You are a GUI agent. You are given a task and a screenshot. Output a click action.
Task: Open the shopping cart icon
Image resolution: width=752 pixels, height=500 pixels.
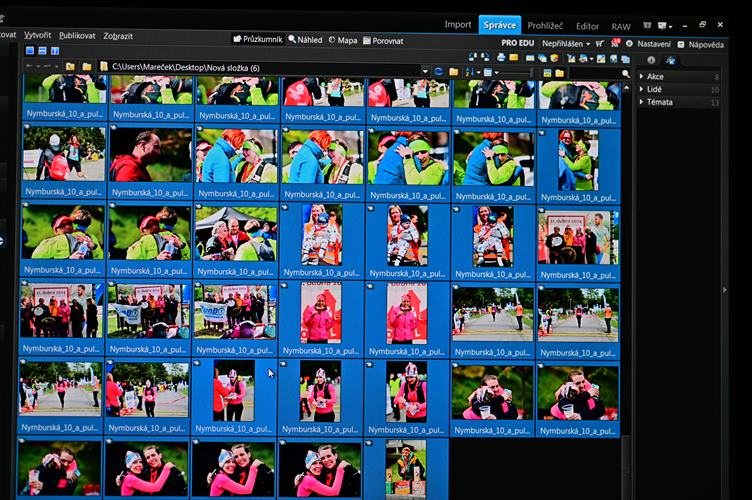tap(599, 44)
